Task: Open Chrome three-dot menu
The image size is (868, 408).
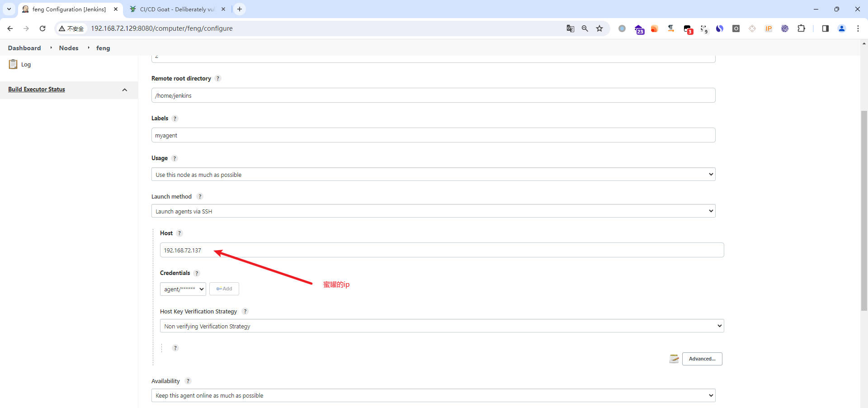Action: coord(858,28)
